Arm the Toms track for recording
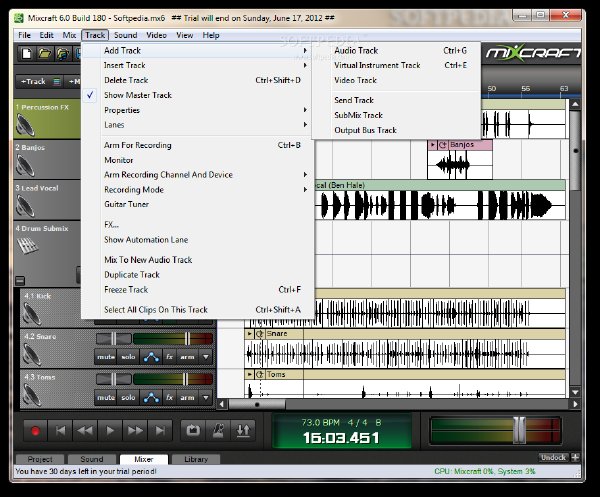The width and height of the screenshot is (600, 497). pyautogui.click(x=187, y=398)
